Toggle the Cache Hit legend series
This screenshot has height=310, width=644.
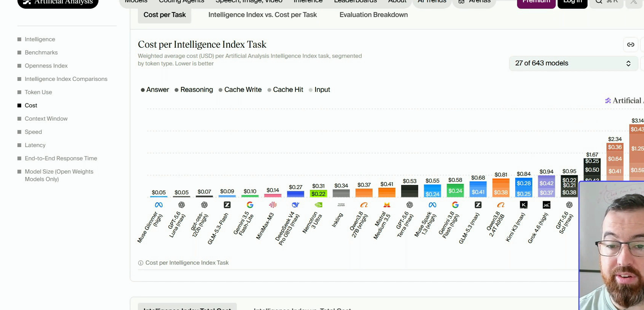click(285, 90)
